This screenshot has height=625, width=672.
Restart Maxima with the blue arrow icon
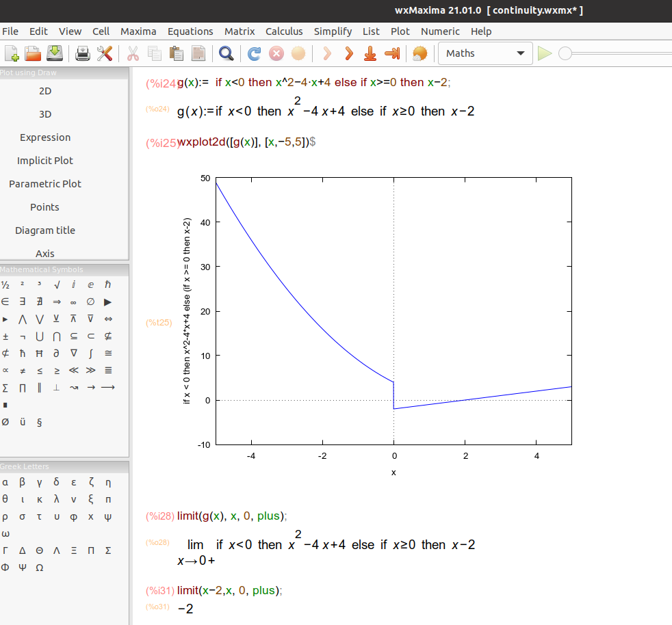(253, 53)
